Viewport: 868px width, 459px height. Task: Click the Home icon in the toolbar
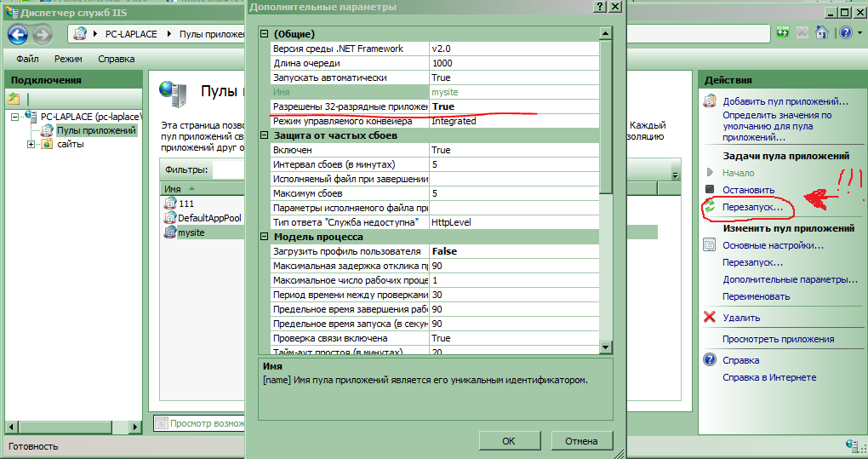tap(821, 32)
